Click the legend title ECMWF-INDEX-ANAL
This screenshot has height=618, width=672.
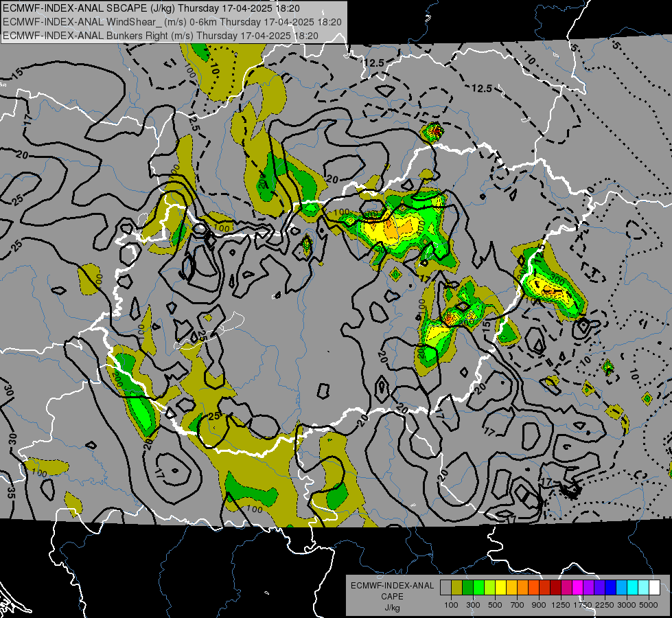tap(393, 586)
